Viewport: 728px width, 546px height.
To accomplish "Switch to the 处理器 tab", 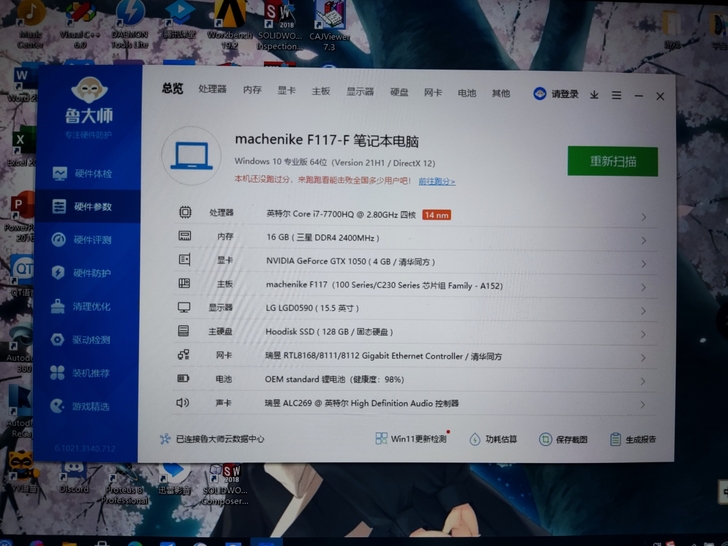I will coord(213,89).
